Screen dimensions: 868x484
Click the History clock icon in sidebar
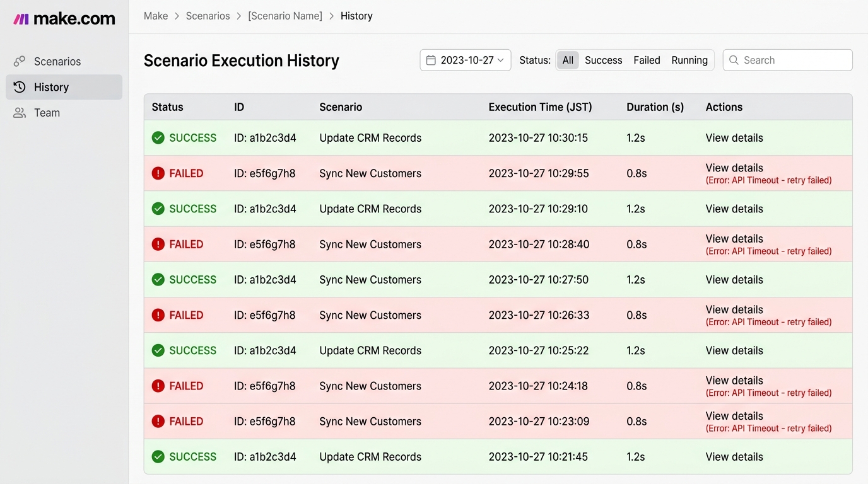20,87
